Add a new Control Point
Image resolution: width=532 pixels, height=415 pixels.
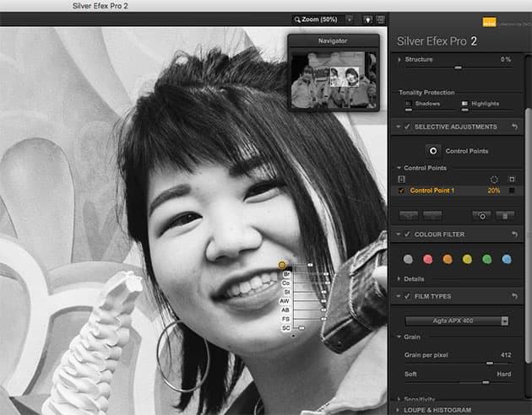click(x=433, y=151)
